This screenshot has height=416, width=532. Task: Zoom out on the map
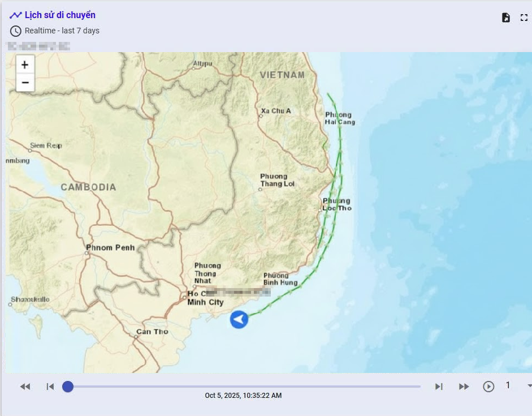[x=25, y=83]
